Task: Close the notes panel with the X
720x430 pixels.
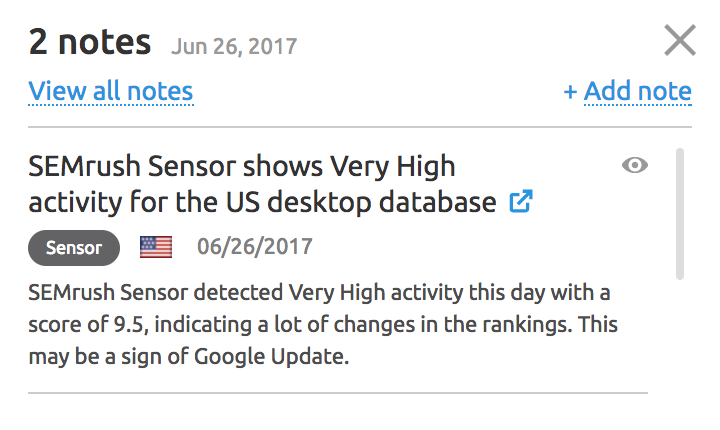Action: 680,40
